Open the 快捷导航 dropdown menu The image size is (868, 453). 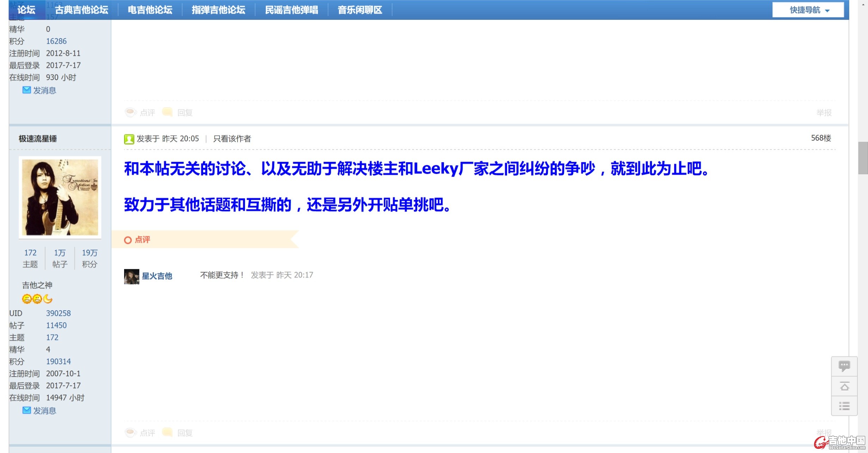click(808, 10)
